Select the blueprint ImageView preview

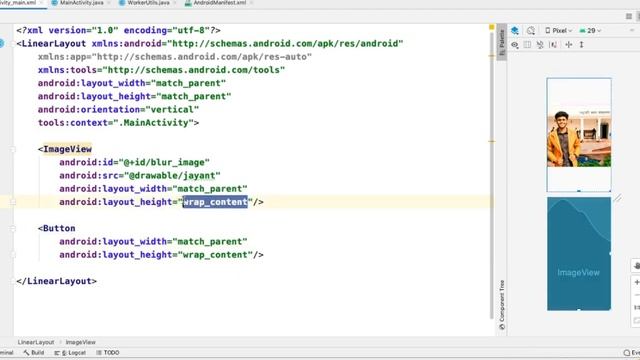click(579, 253)
